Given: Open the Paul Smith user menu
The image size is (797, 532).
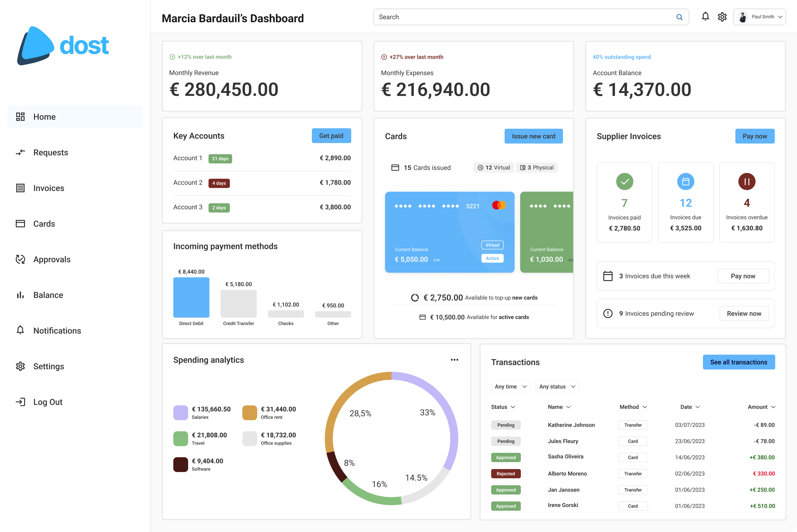Looking at the screenshot, I should [759, 17].
